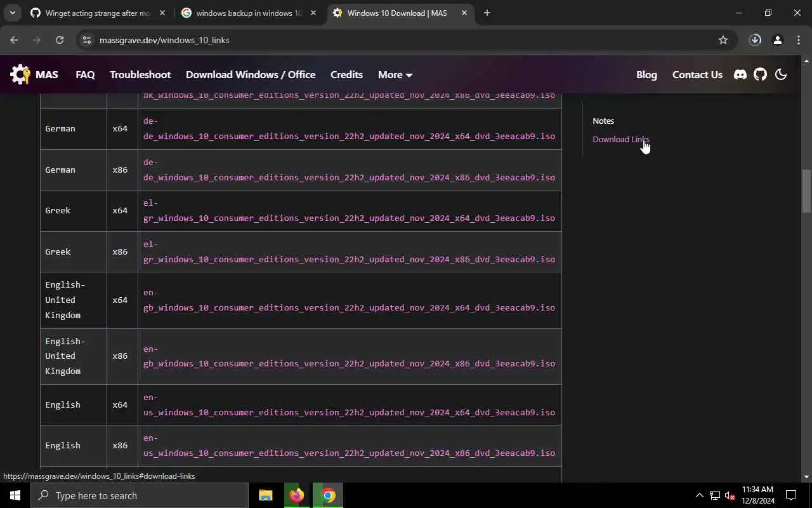Close the Winget acting strange tab
Screen dimensions: 812x508
(x=162, y=13)
